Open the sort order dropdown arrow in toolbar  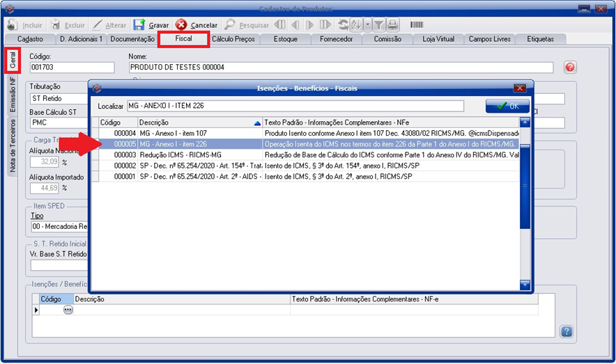coord(367,25)
